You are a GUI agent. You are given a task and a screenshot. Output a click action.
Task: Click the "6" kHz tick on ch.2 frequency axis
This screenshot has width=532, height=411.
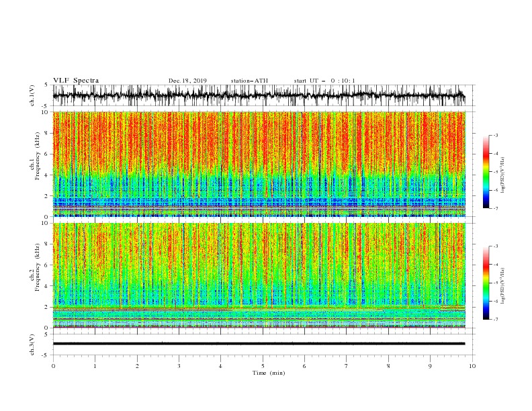[x=47, y=265]
